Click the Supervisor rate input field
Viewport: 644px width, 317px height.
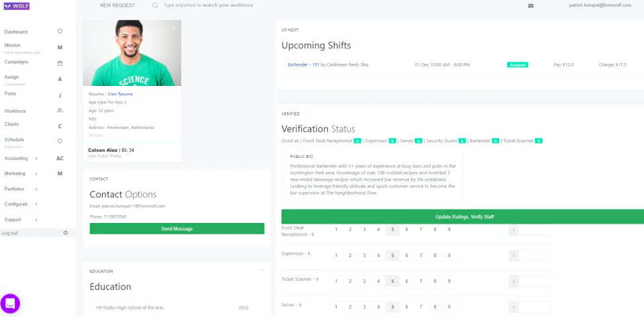click(535, 256)
